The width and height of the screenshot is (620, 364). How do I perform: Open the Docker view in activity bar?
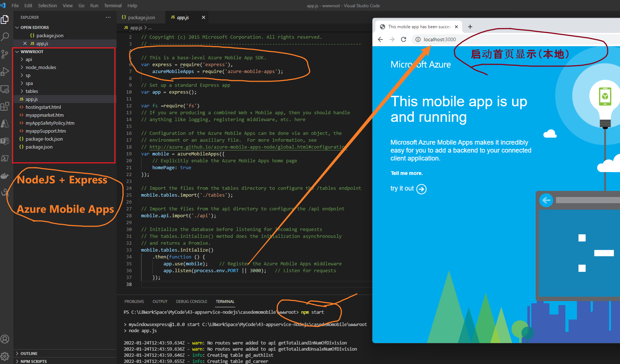pos(5,176)
